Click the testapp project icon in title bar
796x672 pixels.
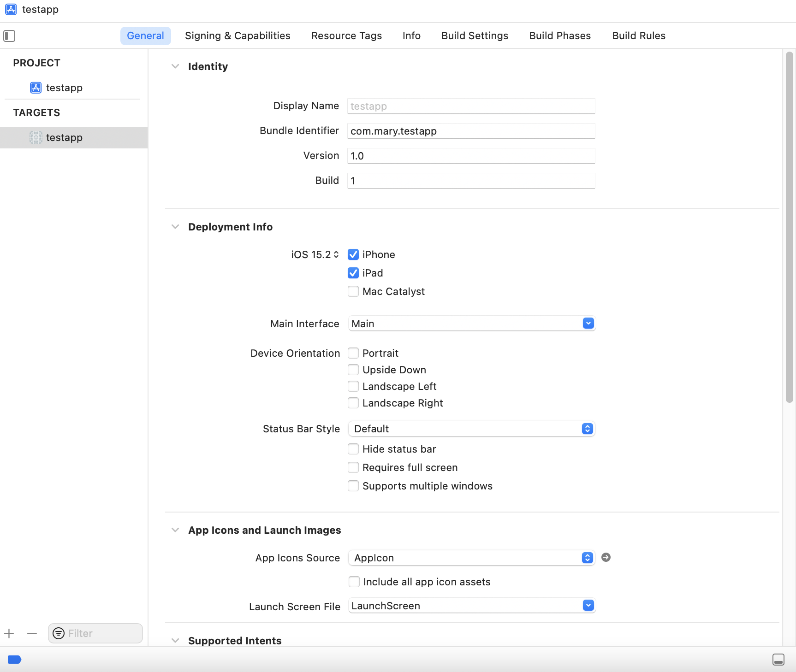coord(11,9)
